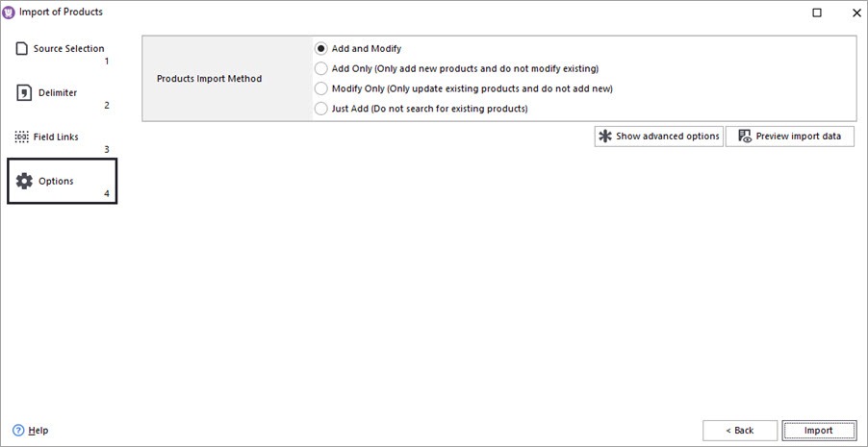Open the Help link text
Image resolution: width=868 pixels, height=447 pixels.
tap(38, 431)
